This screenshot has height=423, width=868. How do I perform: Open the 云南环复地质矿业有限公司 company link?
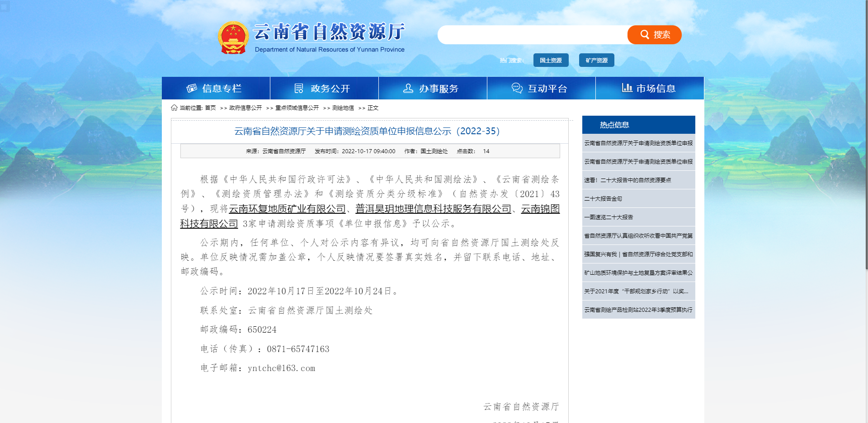[288, 209]
